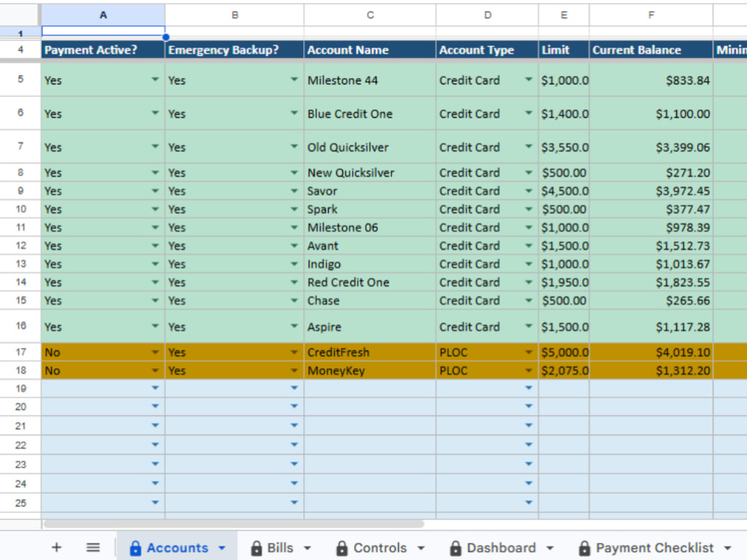Open Account Type dropdown for Aspire row
This screenshot has width=747, height=560.
tap(529, 326)
